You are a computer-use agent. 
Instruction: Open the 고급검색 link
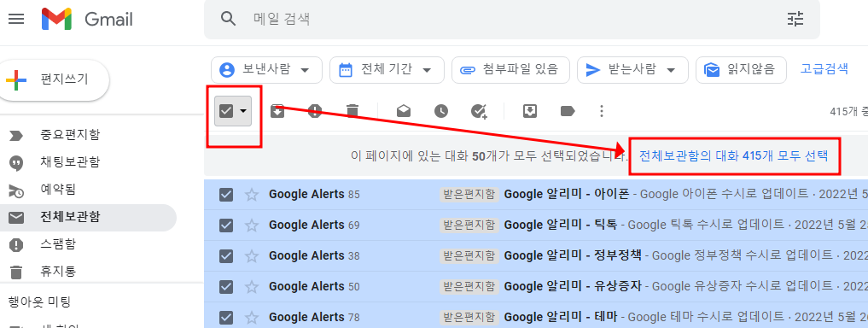pos(824,69)
